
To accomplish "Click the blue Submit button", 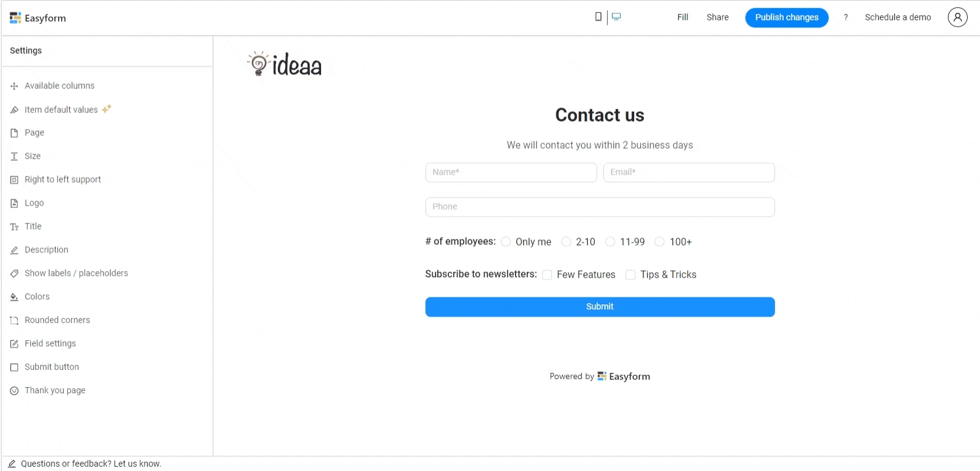I will [x=600, y=307].
